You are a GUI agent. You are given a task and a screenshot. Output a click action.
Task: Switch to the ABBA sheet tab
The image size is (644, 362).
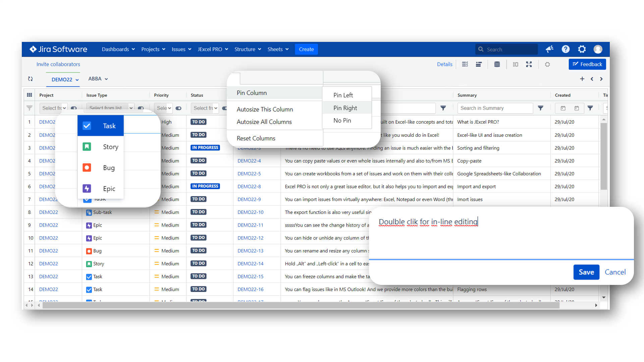tap(98, 79)
